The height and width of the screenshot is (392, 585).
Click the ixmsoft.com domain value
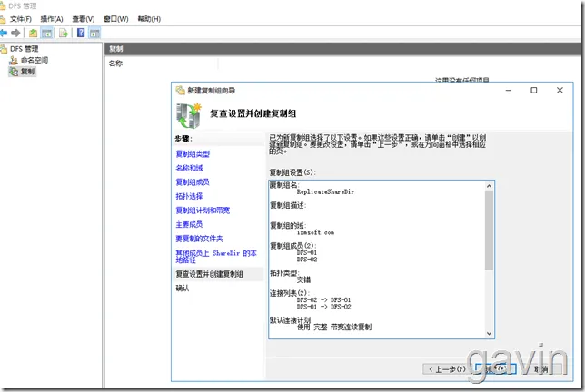pyautogui.click(x=315, y=232)
